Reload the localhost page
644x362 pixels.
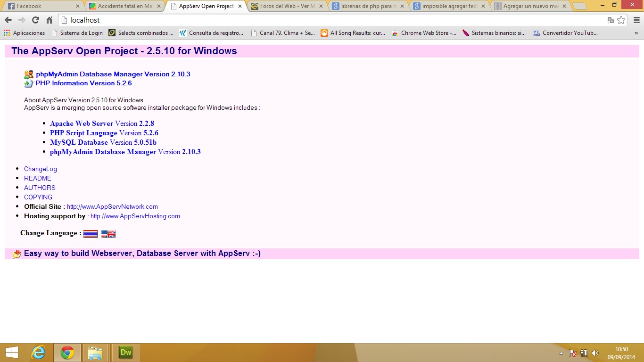35,20
